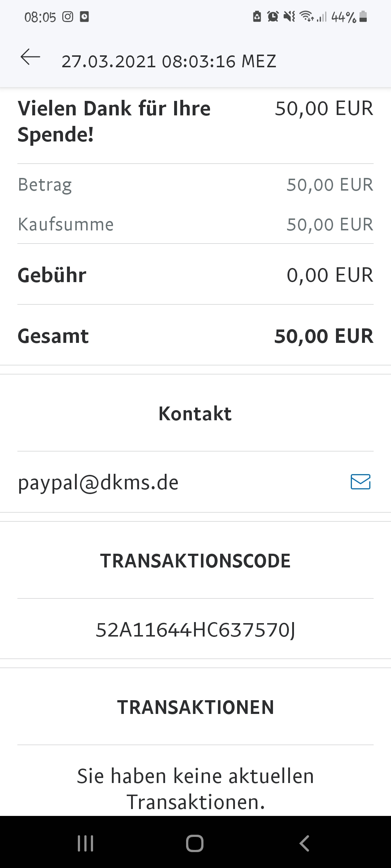This screenshot has height=868, width=391.
Task: Open recent apps from navigation bar
Action: (x=85, y=843)
